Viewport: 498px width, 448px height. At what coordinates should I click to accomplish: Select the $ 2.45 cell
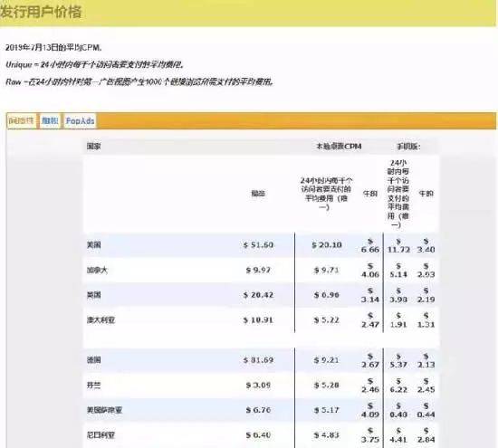426,386
